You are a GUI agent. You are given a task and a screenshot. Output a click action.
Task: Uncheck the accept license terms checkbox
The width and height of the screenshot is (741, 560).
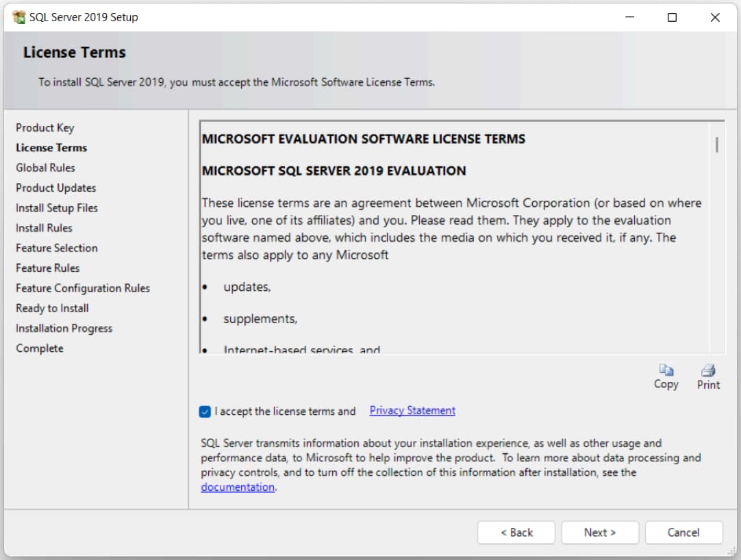205,411
